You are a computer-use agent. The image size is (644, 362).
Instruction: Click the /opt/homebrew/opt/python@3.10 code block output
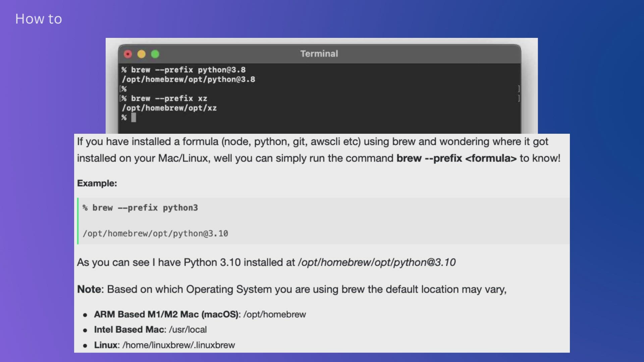pyautogui.click(x=155, y=234)
